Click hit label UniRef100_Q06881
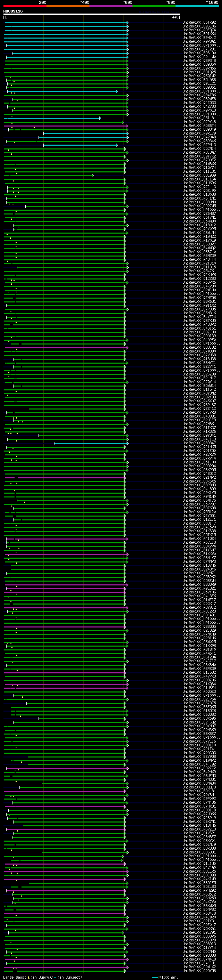Image resolution: width=222 pixels, height=980 pixels. pos(199,852)
